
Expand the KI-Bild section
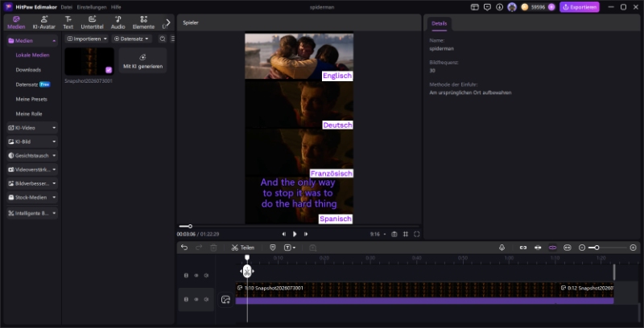(32, 141)
